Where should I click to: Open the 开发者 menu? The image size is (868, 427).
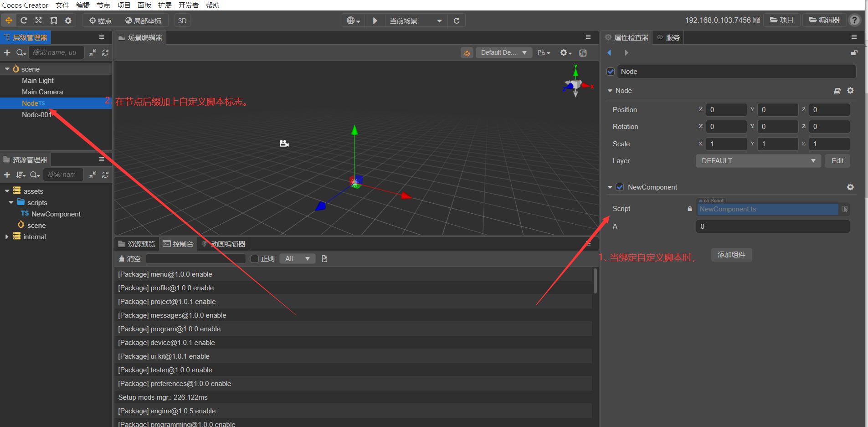188,5
